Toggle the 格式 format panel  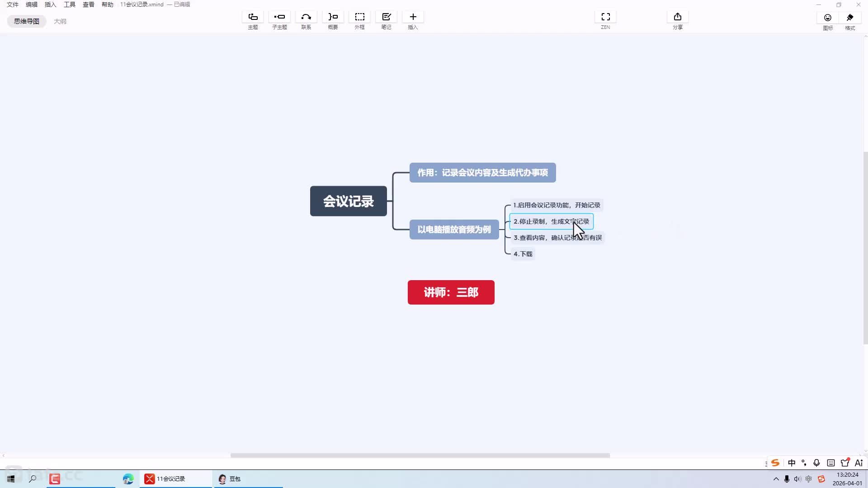pos(850,18)
